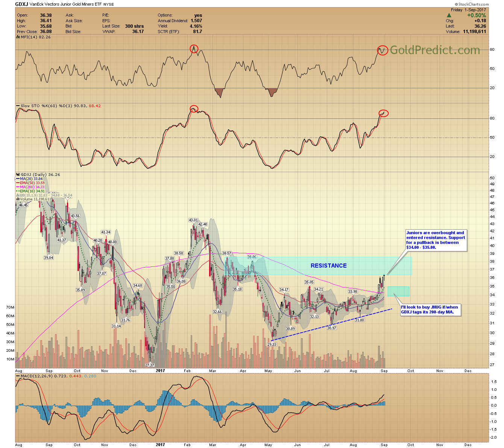Click the Low value 35.68

46,26
